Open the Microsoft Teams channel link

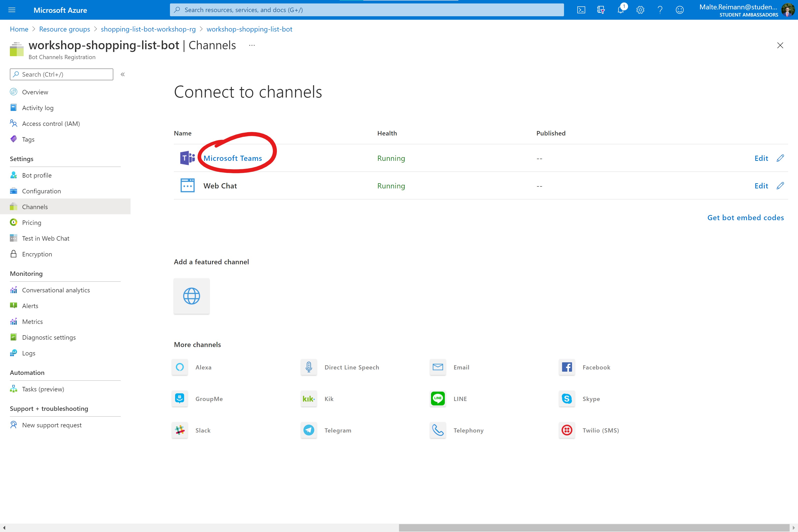click(x=233, y=158)
